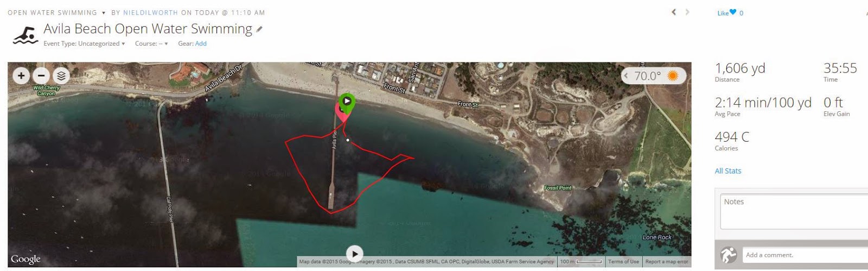Play the route animation on map
This screenshot has height=271, width=868.
(354, 254)
